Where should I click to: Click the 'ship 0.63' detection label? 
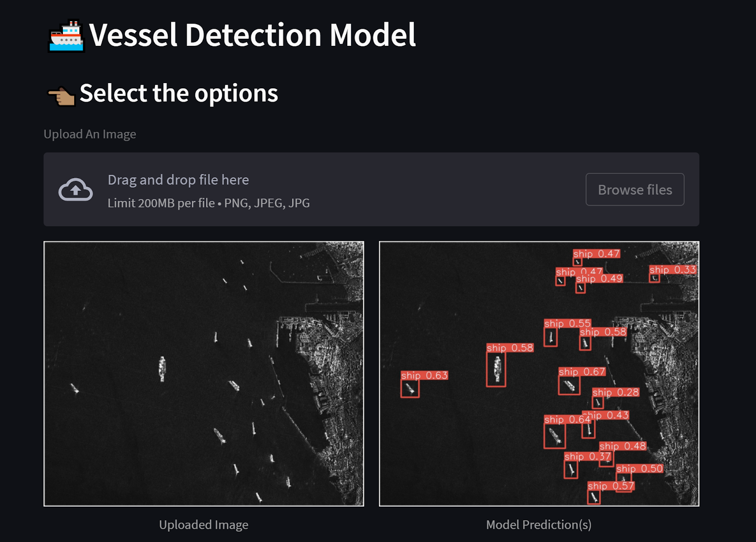tap(424, 376)
